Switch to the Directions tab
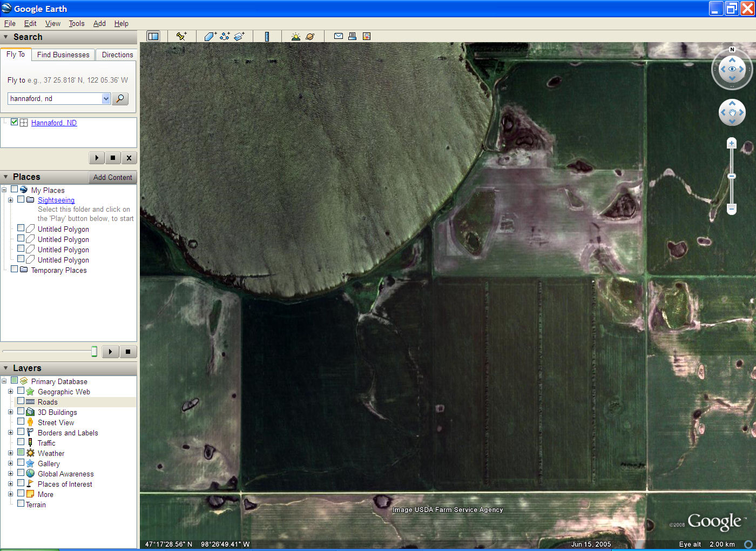Screen dimensions: 756x551 point(117,55)
